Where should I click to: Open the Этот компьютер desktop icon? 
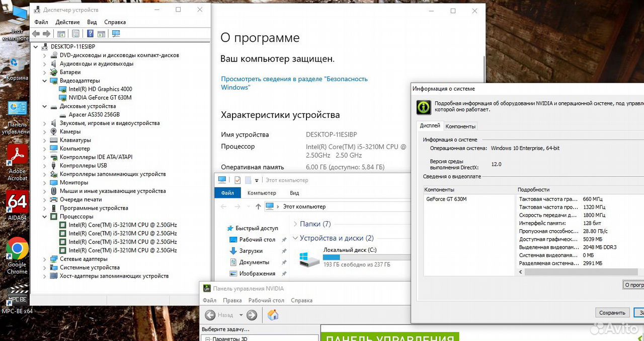[16, 23]
